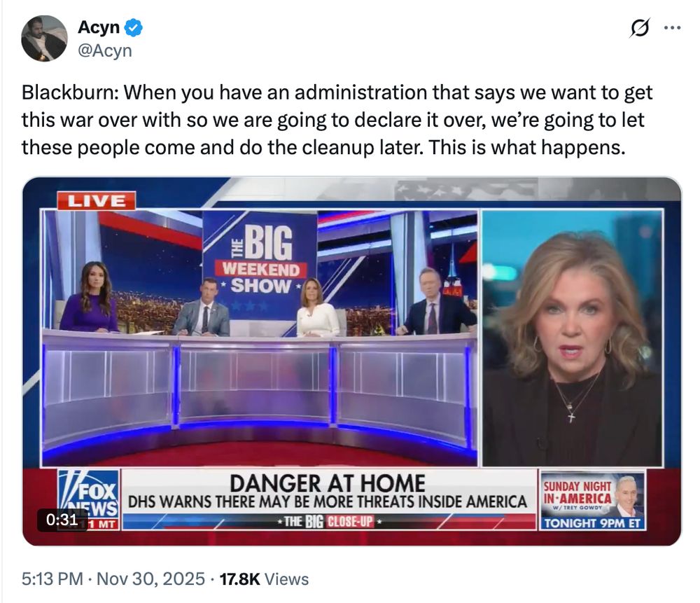700x603 pixels.
Task: Open the @Acyn handle link
Action: (x=105, y=50)
